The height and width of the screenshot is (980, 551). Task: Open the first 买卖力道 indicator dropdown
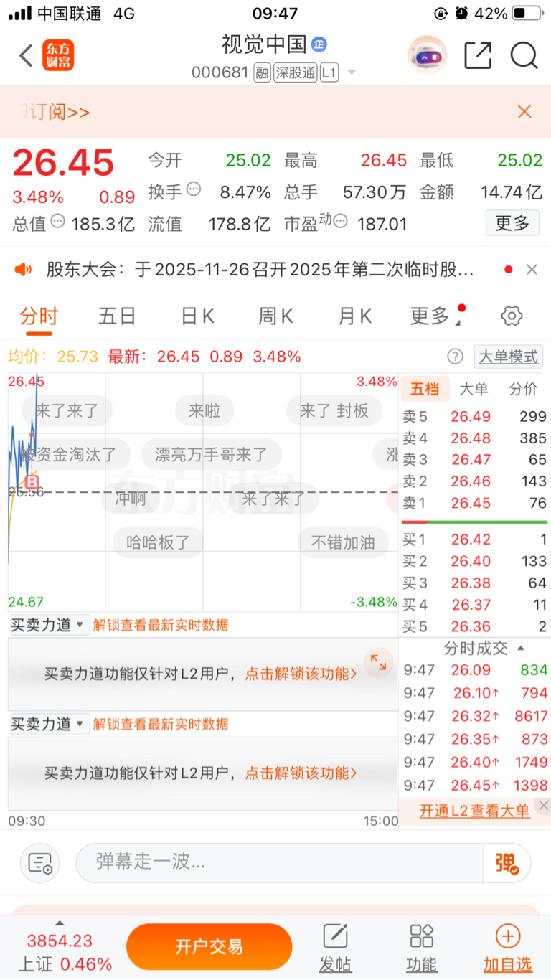pos(48,625)
